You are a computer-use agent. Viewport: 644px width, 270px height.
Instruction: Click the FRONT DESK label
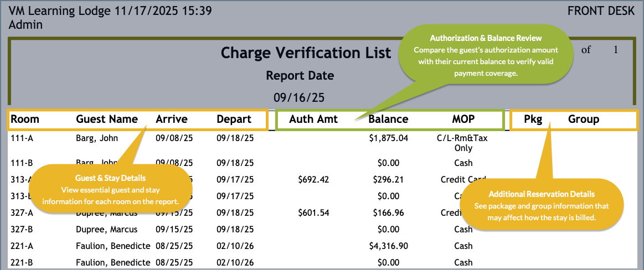pos(601,11)
